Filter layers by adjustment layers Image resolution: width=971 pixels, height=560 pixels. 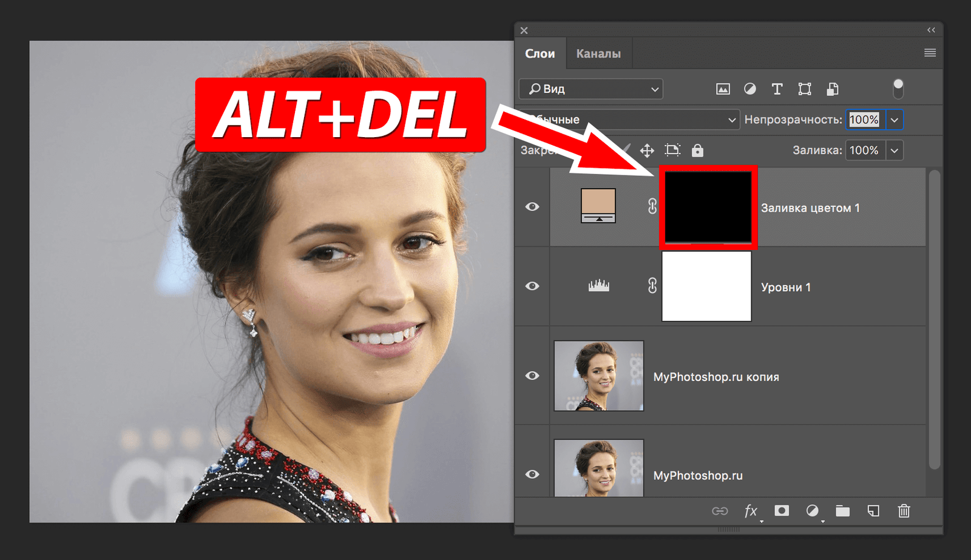[750, 89]
